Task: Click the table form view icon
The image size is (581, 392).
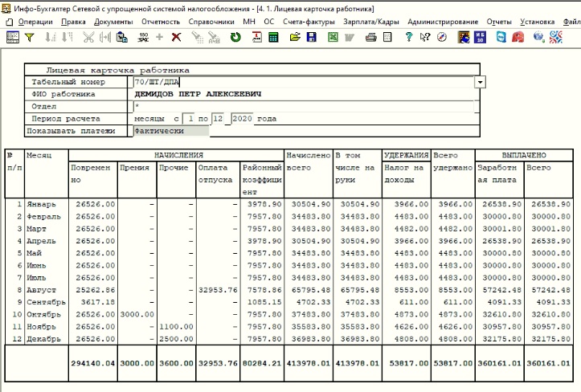Action: [x=13, y=37]
